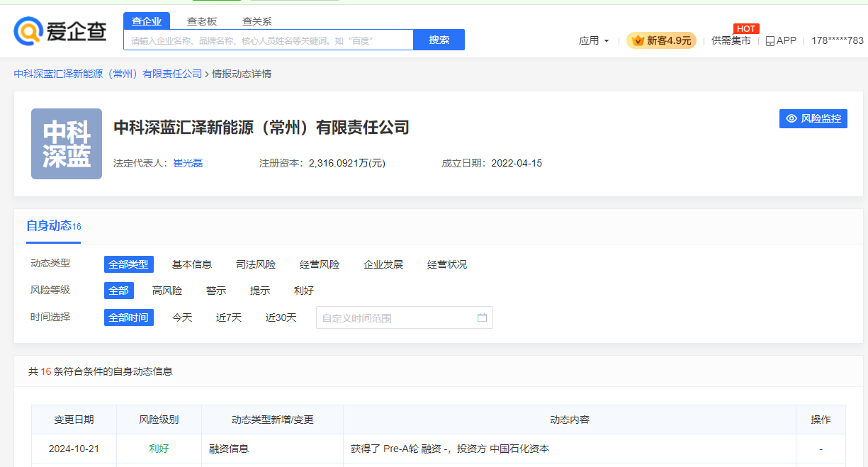Switch to the 查老板 search tab
The height and width of the screenshot is (467, 868).
(x=202, y=21)
